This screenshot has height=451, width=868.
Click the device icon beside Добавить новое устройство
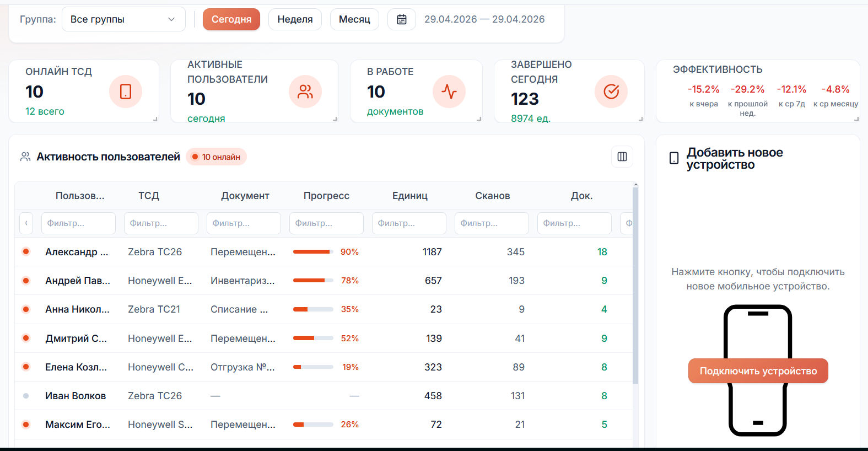pyautogui.click(x=674, y=158)
